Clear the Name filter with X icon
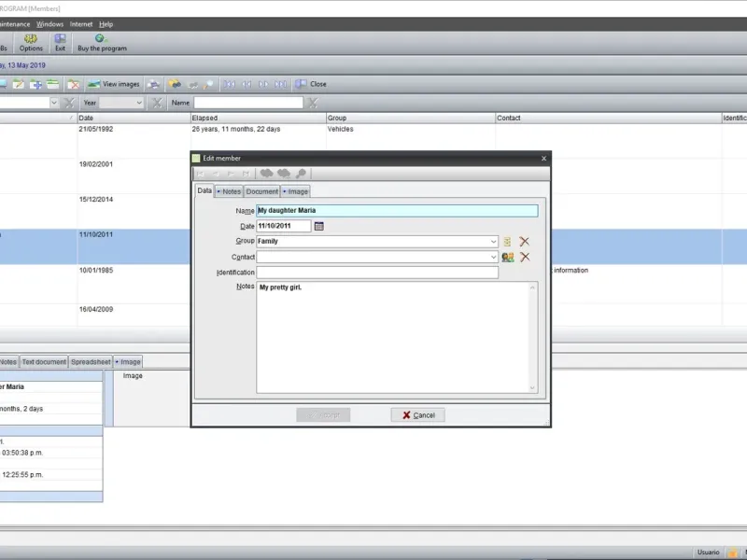 pos(313,103)
